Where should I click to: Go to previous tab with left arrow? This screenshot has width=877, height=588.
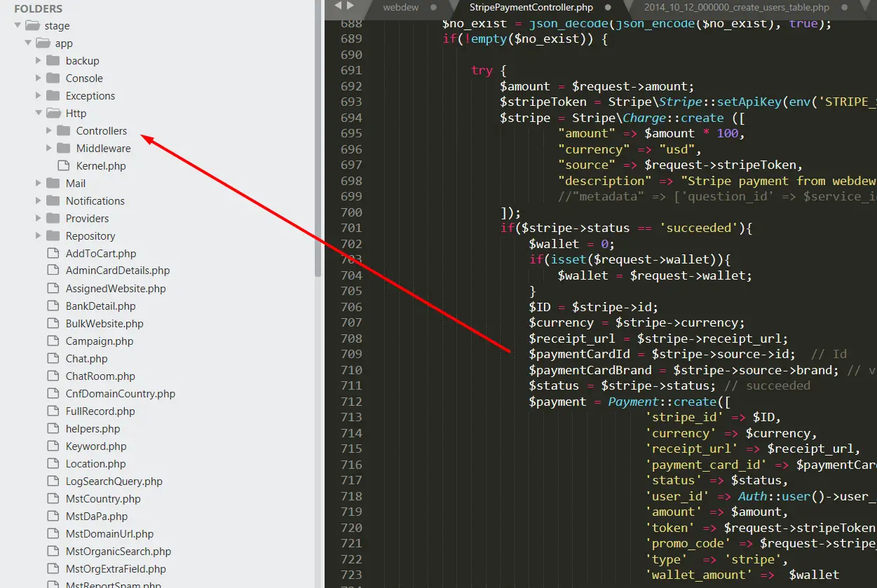pyautogui.click(x=338, y=6)
